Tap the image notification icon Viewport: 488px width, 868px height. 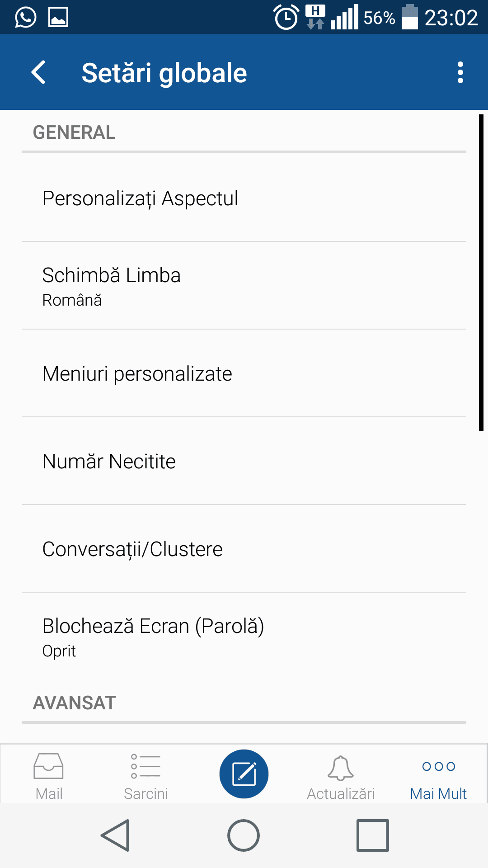[58, 18]
